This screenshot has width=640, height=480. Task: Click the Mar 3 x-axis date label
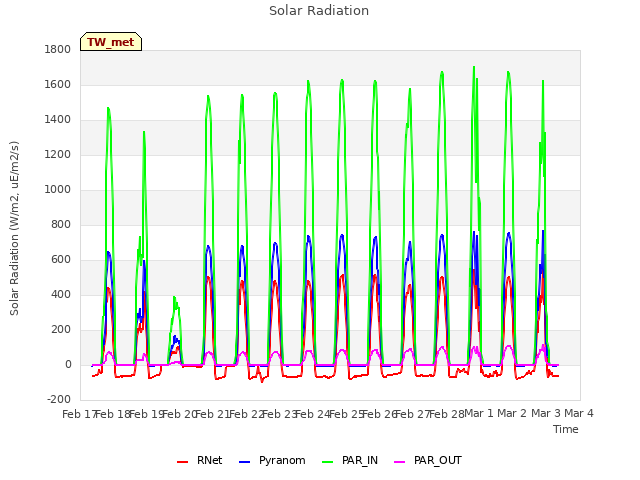[546, 413]
